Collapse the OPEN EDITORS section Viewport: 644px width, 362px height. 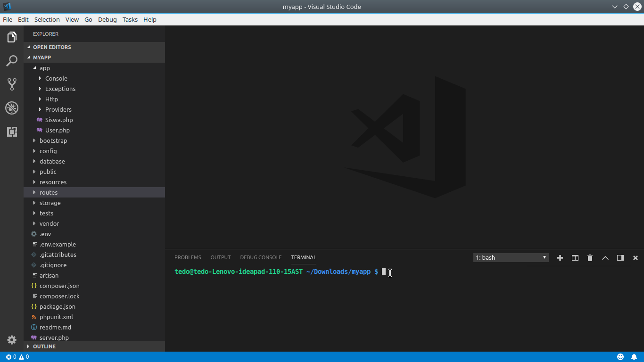click(94, 47)
